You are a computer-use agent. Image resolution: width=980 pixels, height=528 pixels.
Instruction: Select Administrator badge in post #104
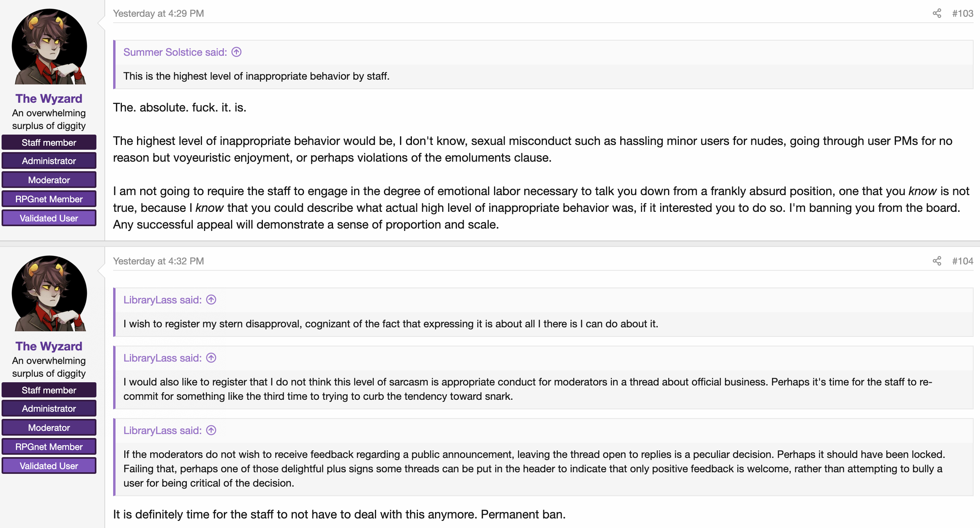click(49, 409)
